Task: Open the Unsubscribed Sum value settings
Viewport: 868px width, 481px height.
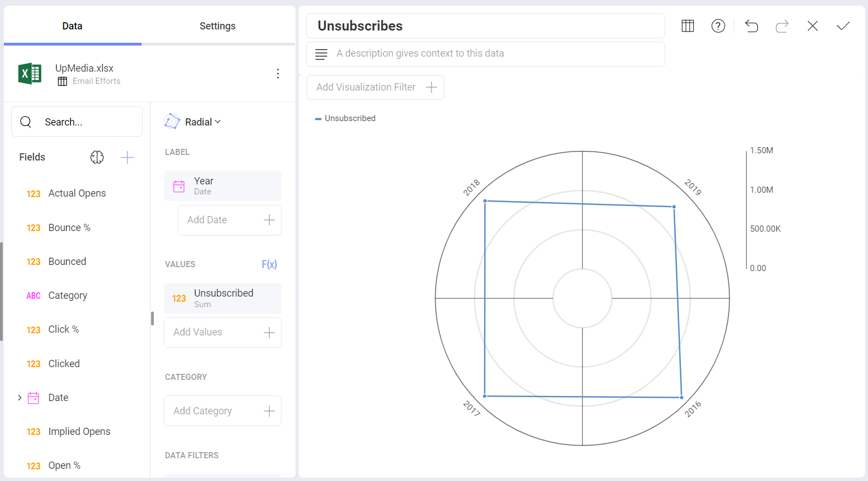Action: click(x=223, y=298)
